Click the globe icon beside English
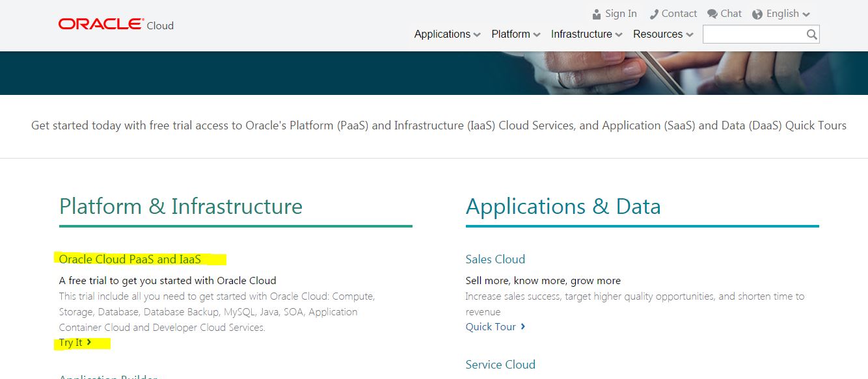868x379 pixels. click(x=757, y=13)
